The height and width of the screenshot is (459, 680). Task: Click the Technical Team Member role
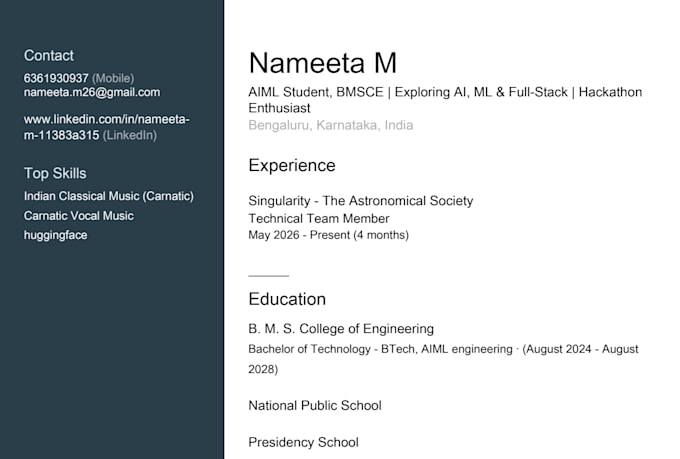tap(319, 218)
